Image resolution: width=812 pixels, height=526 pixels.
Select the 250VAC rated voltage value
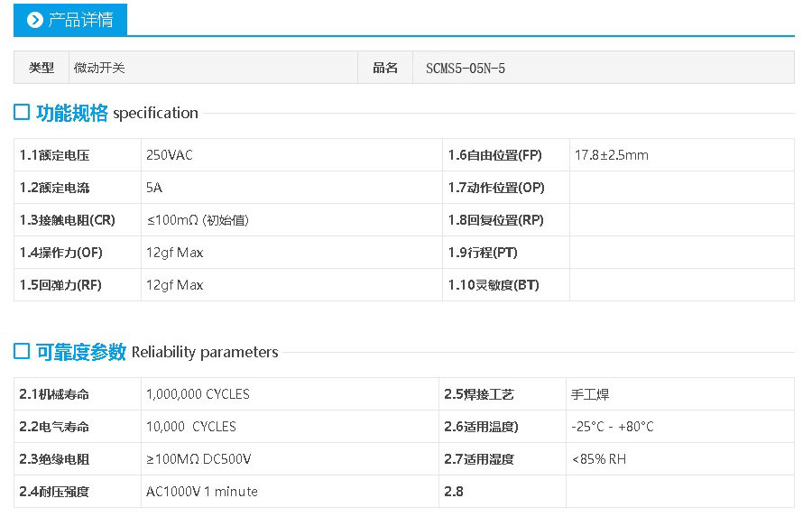point(170,155)
